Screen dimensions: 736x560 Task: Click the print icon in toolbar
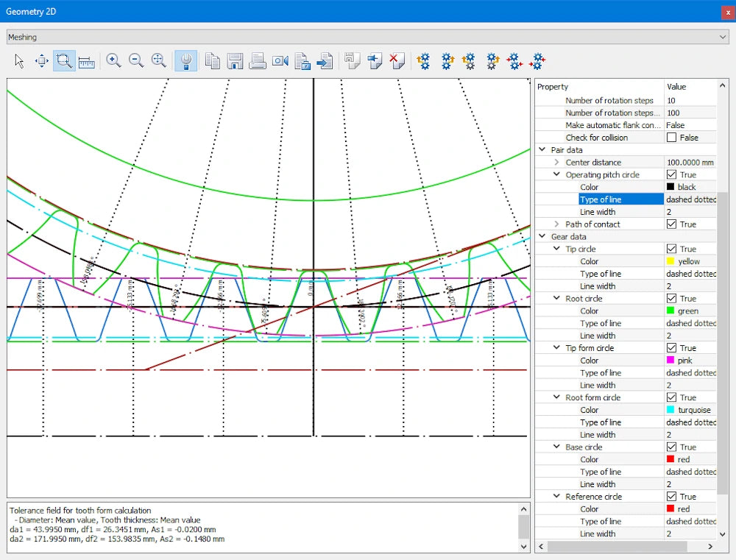(x=258, y=61)
